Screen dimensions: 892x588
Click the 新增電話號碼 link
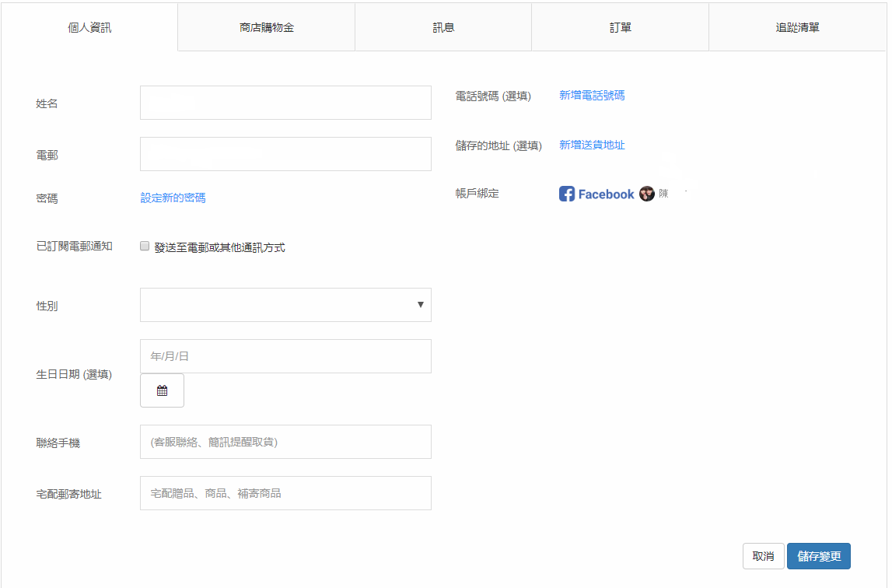click(592, 95)
